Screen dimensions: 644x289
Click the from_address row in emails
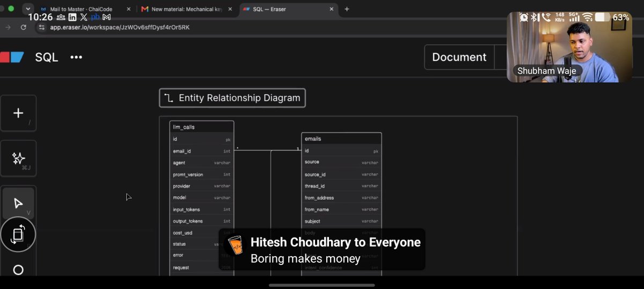[341, 198]
